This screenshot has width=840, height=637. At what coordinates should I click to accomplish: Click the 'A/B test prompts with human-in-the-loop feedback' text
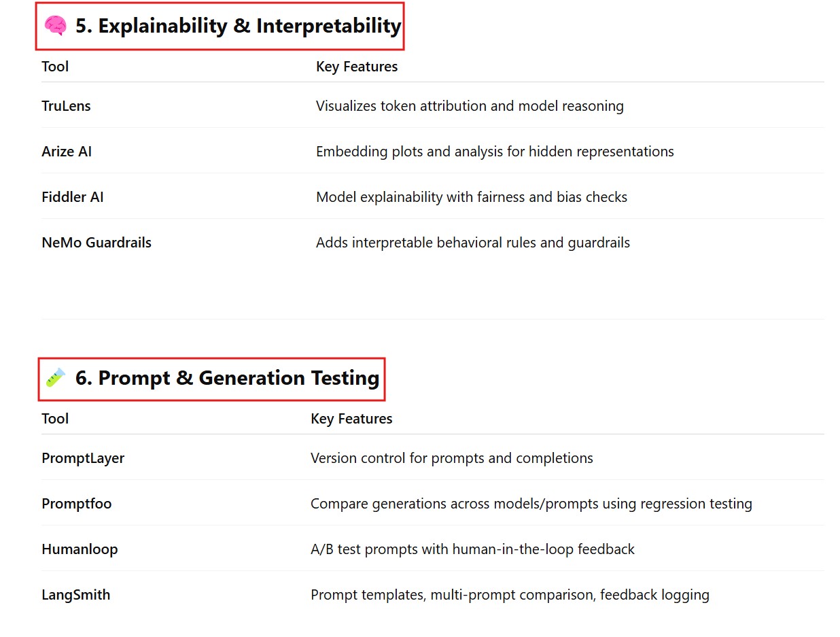coord(472,549)
